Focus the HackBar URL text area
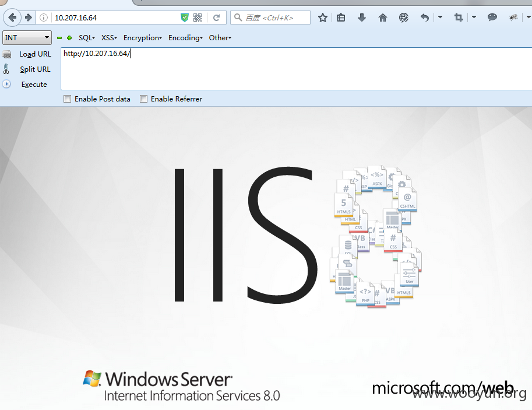 (x=296, y=69)
